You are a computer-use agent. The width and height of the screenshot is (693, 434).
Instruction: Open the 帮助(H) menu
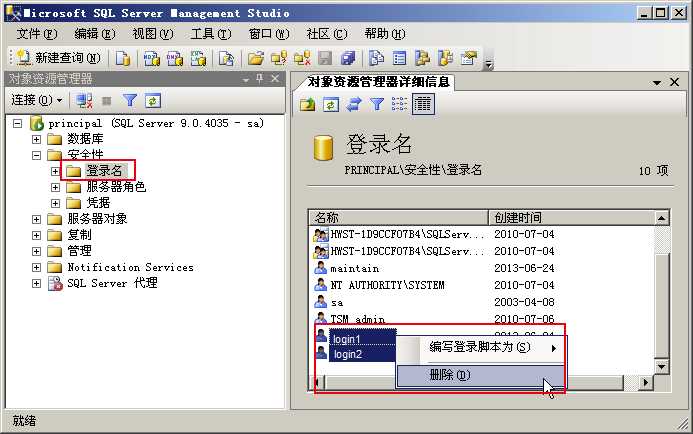pyautogui.click(x=385, y=34)
